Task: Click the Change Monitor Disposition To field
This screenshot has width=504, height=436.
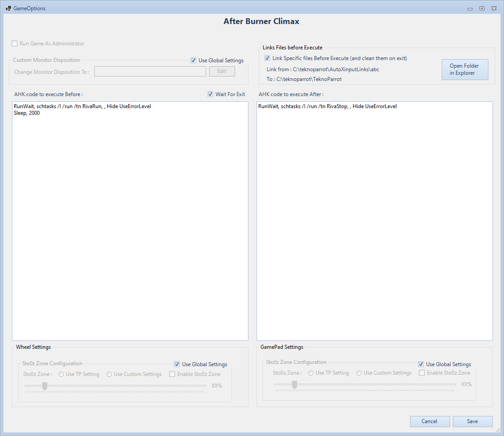Action: click(x=150, y=71)
